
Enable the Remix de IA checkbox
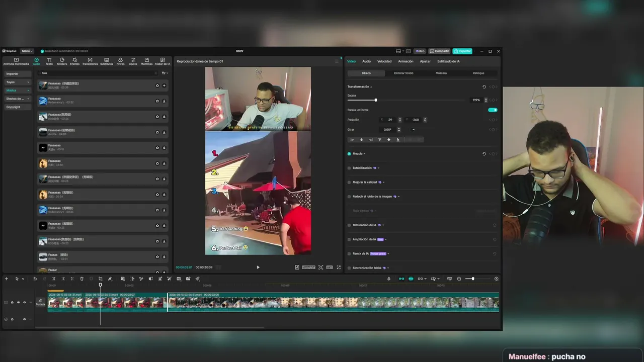[x=349, y=253]
